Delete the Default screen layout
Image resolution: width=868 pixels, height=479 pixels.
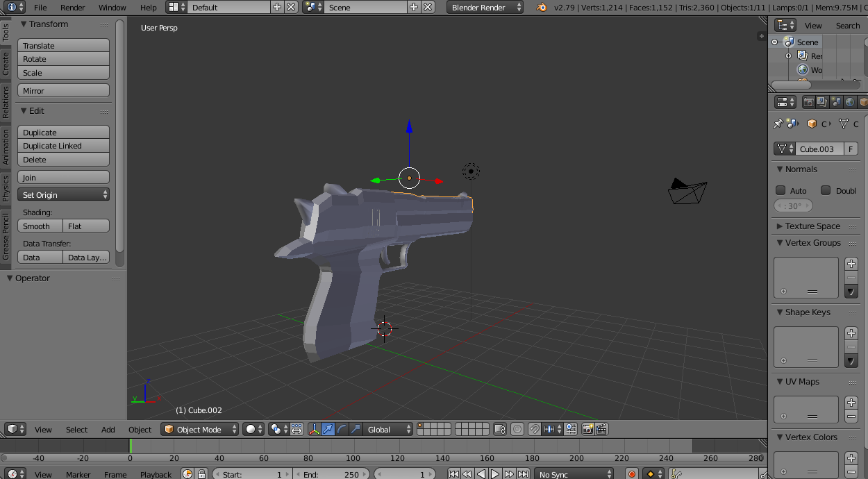click(x=291, y=7)
